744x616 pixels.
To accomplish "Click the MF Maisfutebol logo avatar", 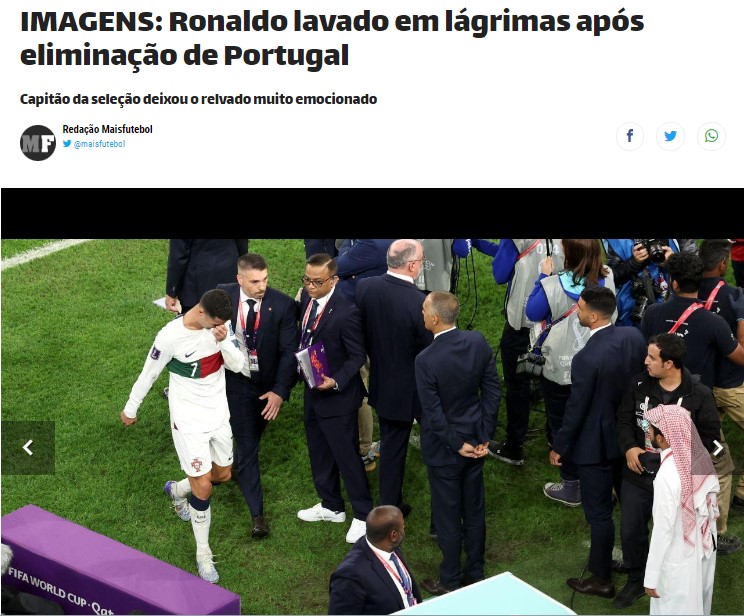I will (x=38, y=143).
